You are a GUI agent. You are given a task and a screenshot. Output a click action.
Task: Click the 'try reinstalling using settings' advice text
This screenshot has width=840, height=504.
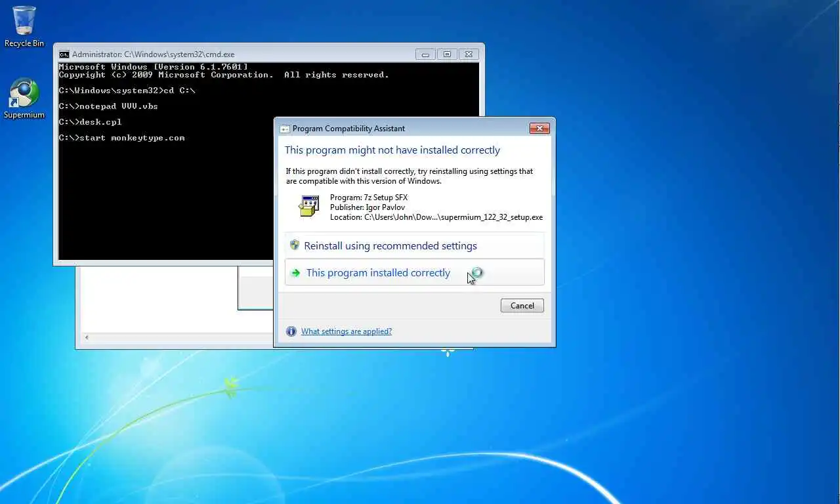tap(409, 176)
